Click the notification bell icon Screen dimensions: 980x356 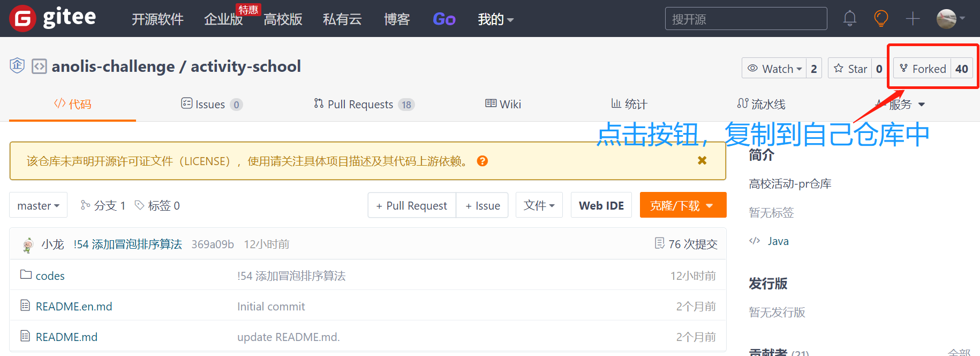(x=849, y=19)
